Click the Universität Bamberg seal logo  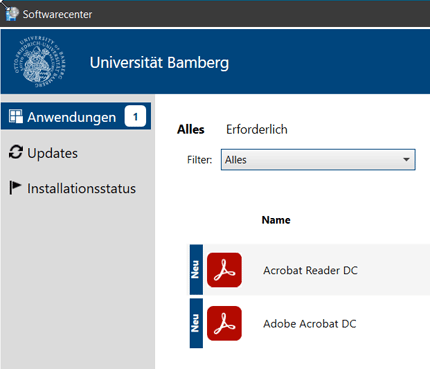[x=40, y=62]
